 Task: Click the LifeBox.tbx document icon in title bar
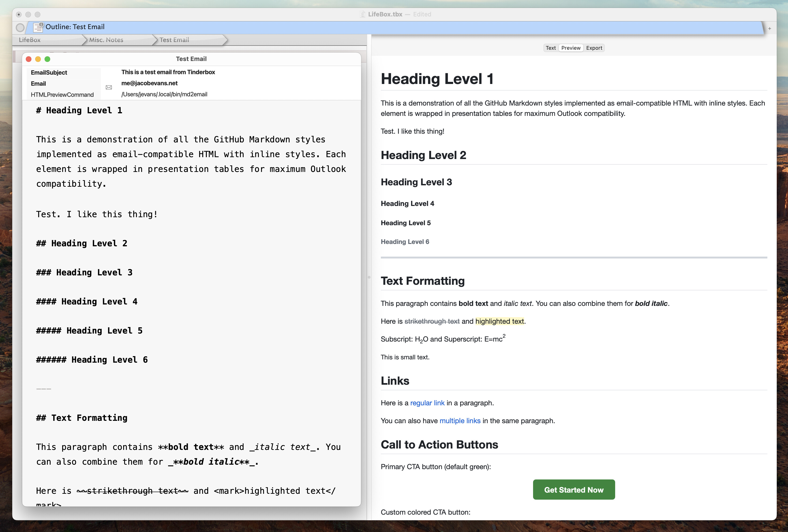[363, 14]
